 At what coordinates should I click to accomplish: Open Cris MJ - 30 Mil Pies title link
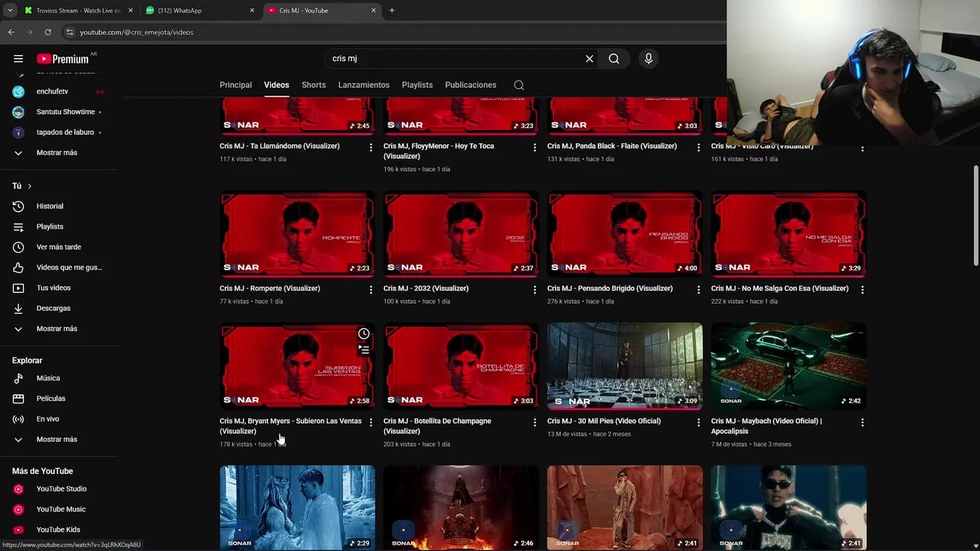click(603, 421)
